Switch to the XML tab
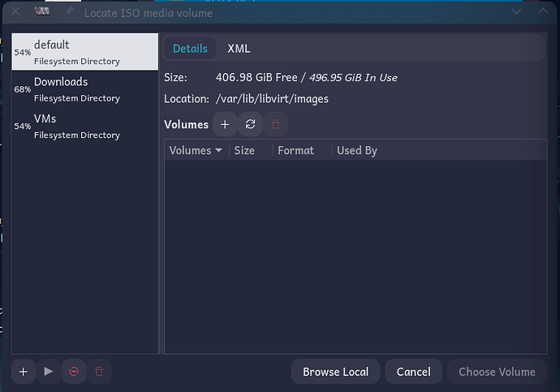Viewport: 560px width, 392px height. (239, 49)
